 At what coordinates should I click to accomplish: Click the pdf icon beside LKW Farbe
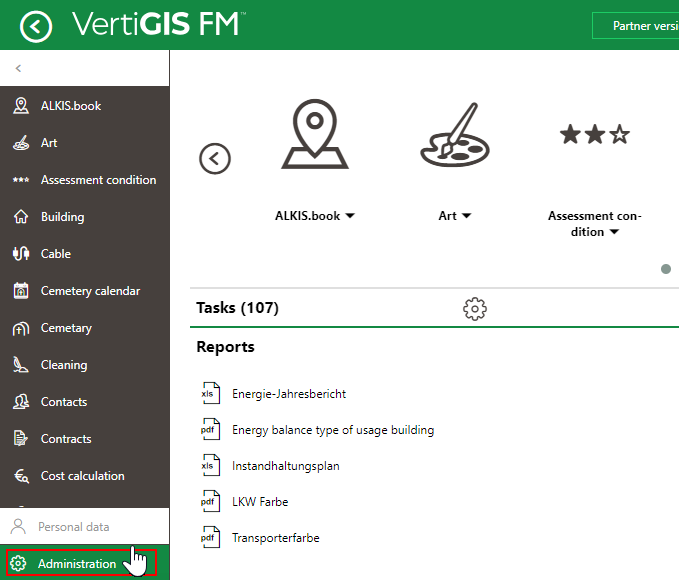[209, 502]
